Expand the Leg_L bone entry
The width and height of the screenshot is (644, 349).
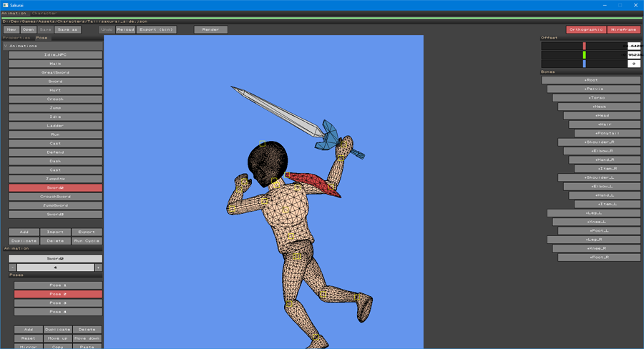(593, 213)
